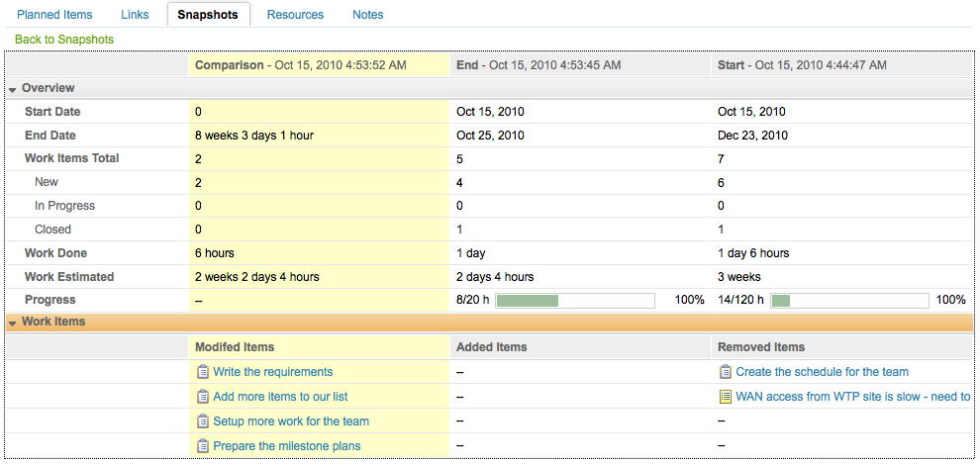
Task: Click the Work Estimated row label
Action: click(69, 277)
